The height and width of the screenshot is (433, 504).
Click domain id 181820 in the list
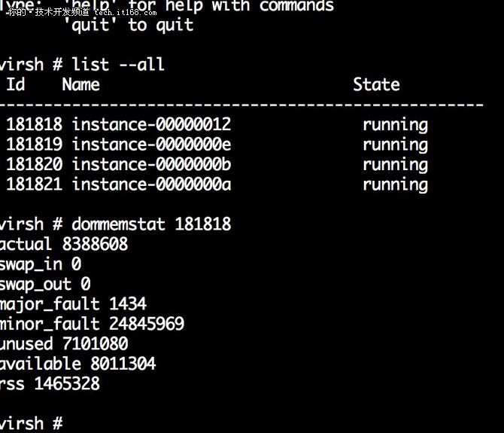[x=34, y=164]
